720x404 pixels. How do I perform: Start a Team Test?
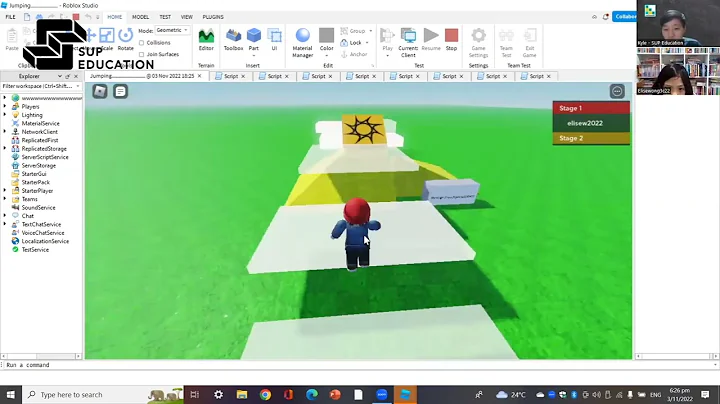pyautogui.click(x=506, y=43)
